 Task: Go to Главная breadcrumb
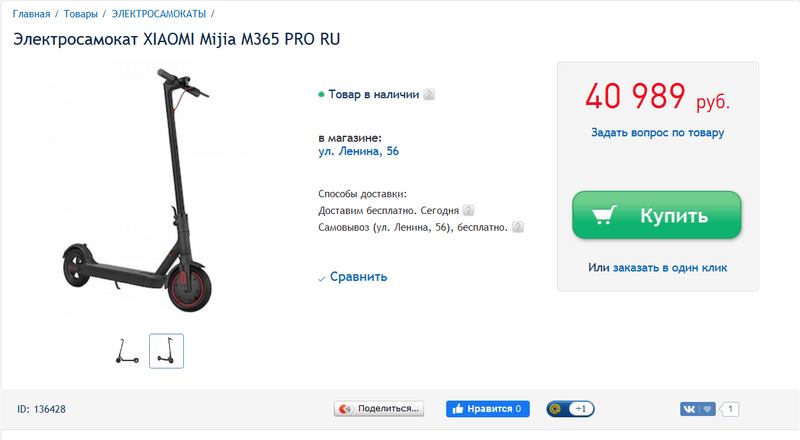coord(32,14)
